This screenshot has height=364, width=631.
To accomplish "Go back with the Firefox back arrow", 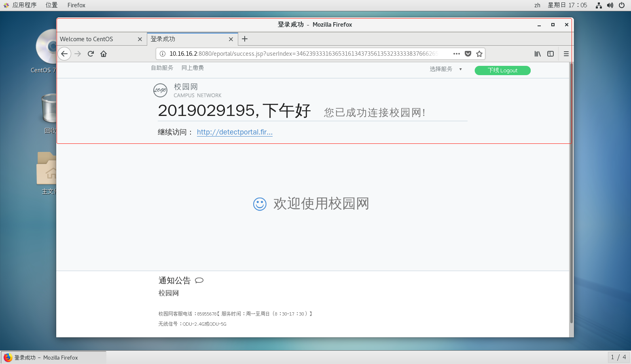I will tap(64, 54).
